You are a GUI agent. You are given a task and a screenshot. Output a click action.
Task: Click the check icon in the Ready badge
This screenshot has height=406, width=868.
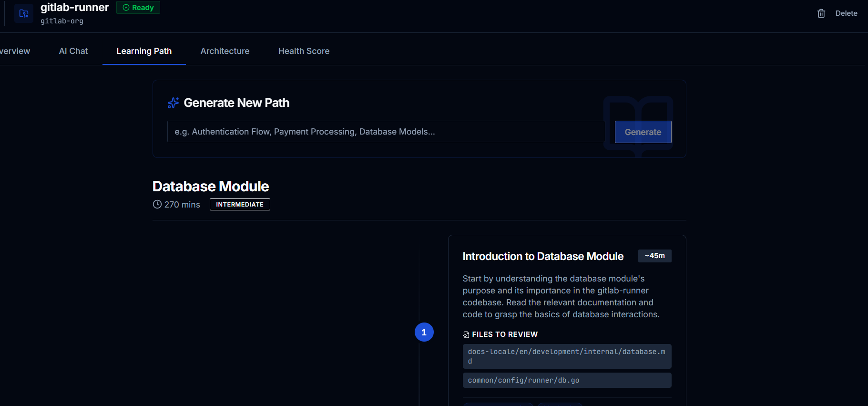point(126,8)
